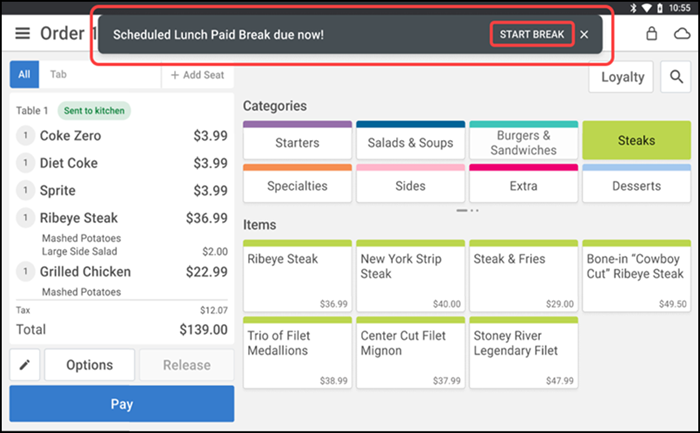Select Coke Zero order line

pyautogui.click(x=122, y=135)
